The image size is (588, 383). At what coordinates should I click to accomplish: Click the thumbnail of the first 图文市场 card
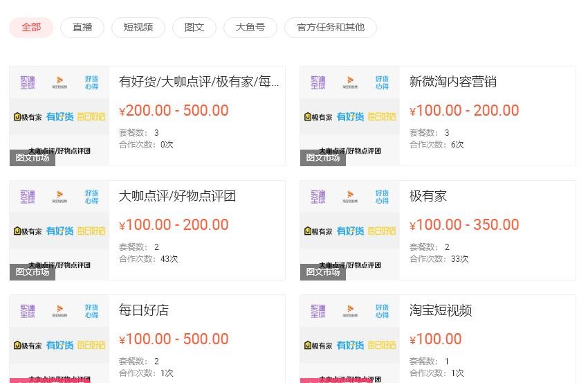click(x=59, y=116)
